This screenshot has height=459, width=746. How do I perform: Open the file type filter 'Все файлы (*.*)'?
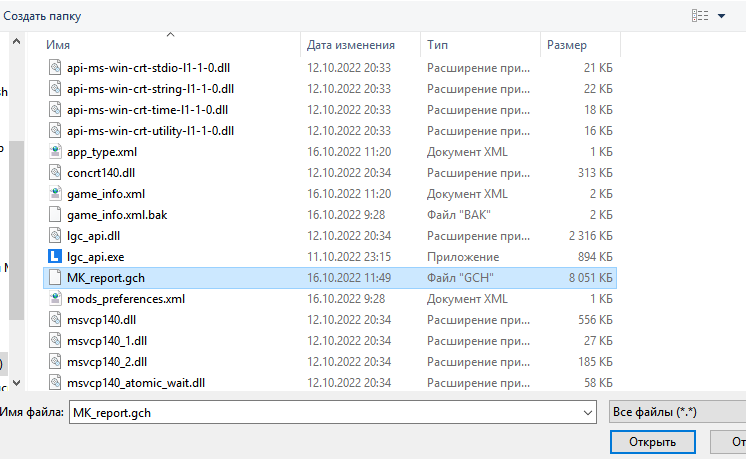point(677,411)
